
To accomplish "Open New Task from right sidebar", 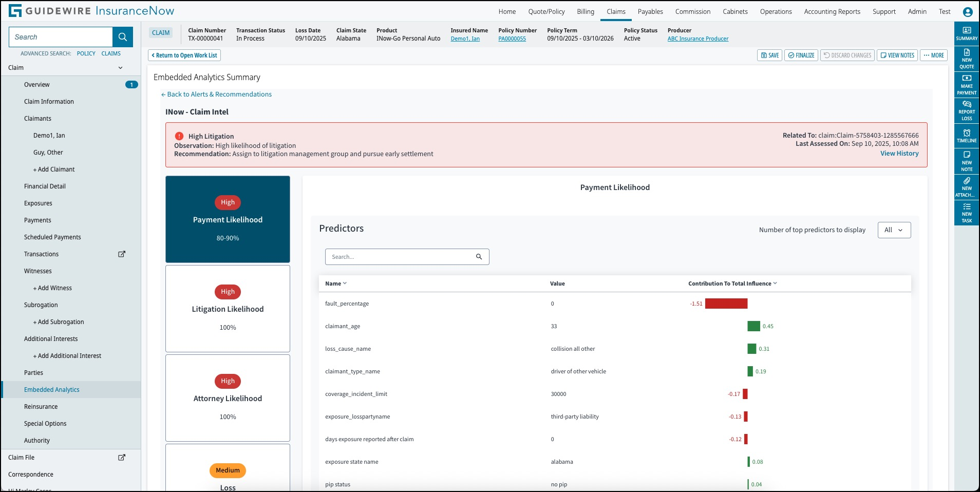I will point(966,213).
